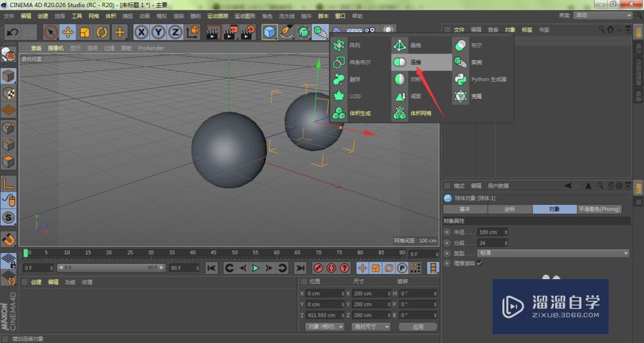Click the timeline preview range slider

(x=111, y=268)
